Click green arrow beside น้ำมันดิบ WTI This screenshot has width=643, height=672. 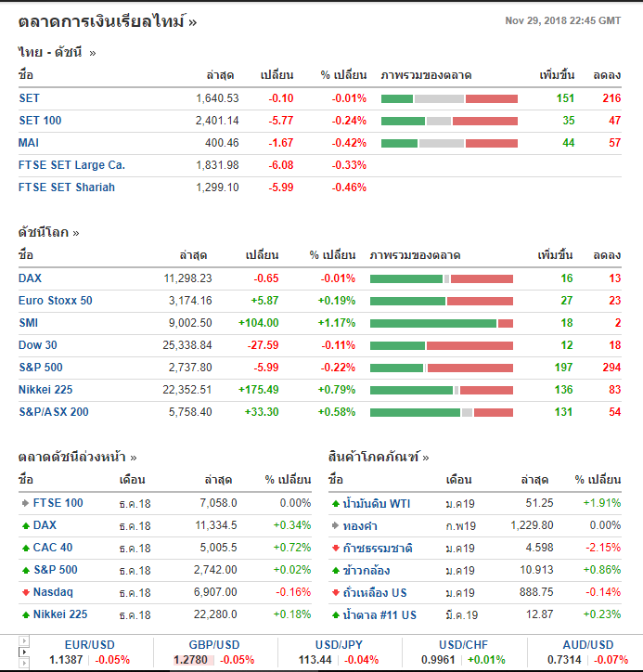[336, 504]
